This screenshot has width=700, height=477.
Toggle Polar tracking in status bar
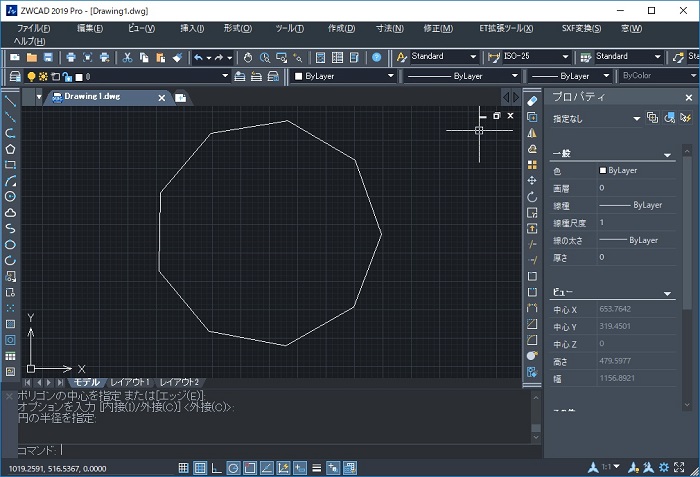(233, 468)
